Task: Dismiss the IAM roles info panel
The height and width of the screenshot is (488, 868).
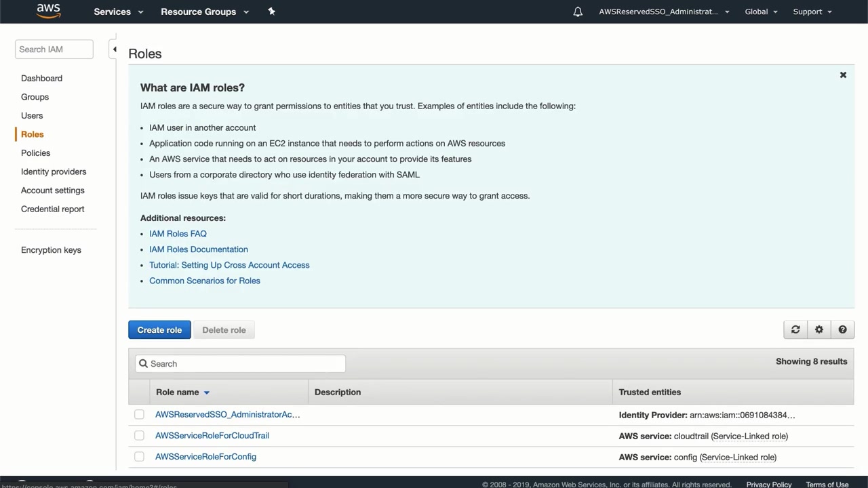Action: click(843, 75)
